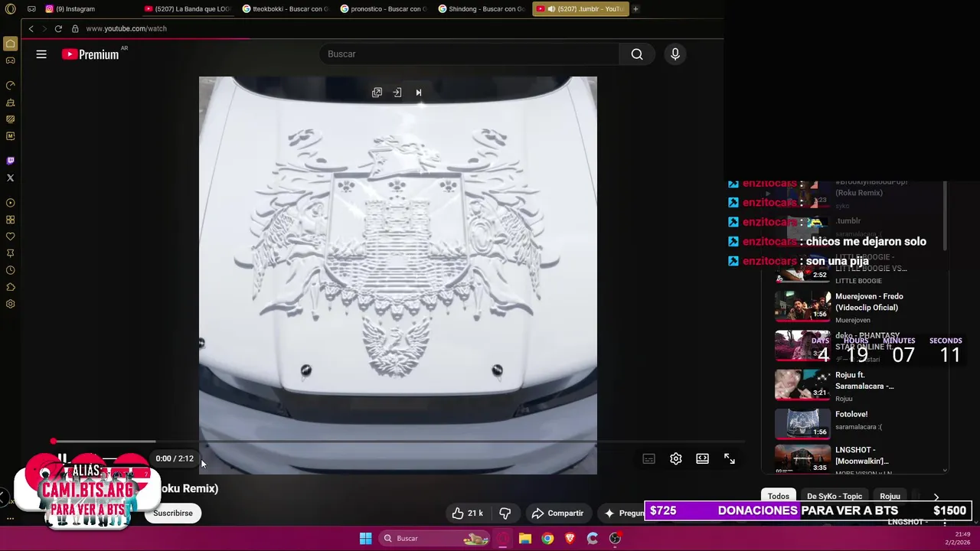This screenshot has width=980, height=551.
Task: Share the video via Compartir
Action: coord(557,513)
